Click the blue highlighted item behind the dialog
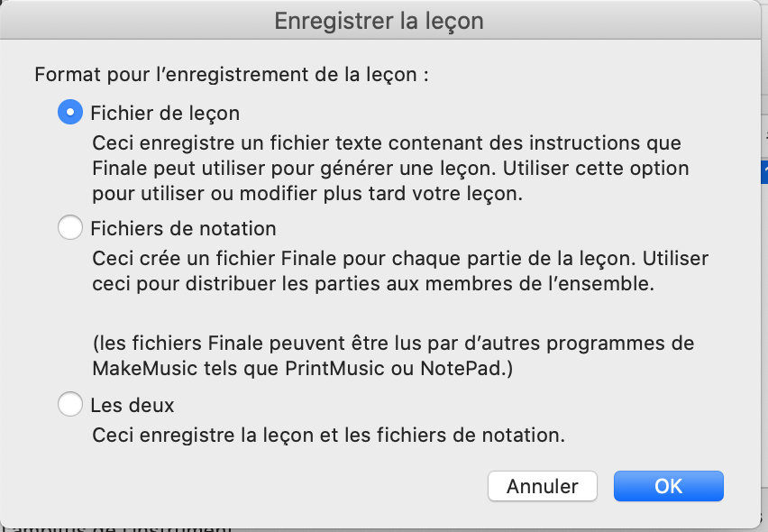Image resolution: width=768 pixels, height=532 pixels. pyautogui.click(x=763, y=171)
